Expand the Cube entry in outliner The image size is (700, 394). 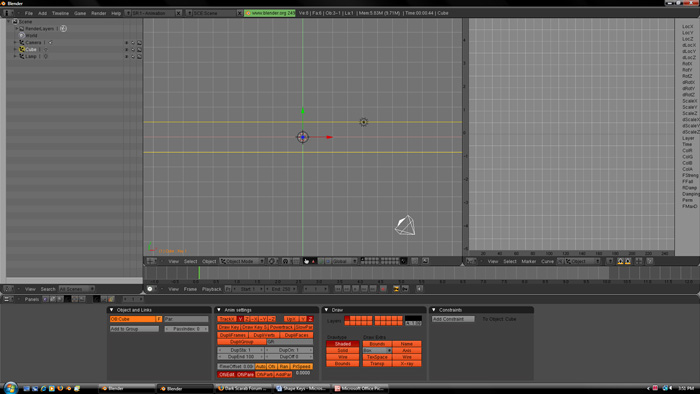15,50
